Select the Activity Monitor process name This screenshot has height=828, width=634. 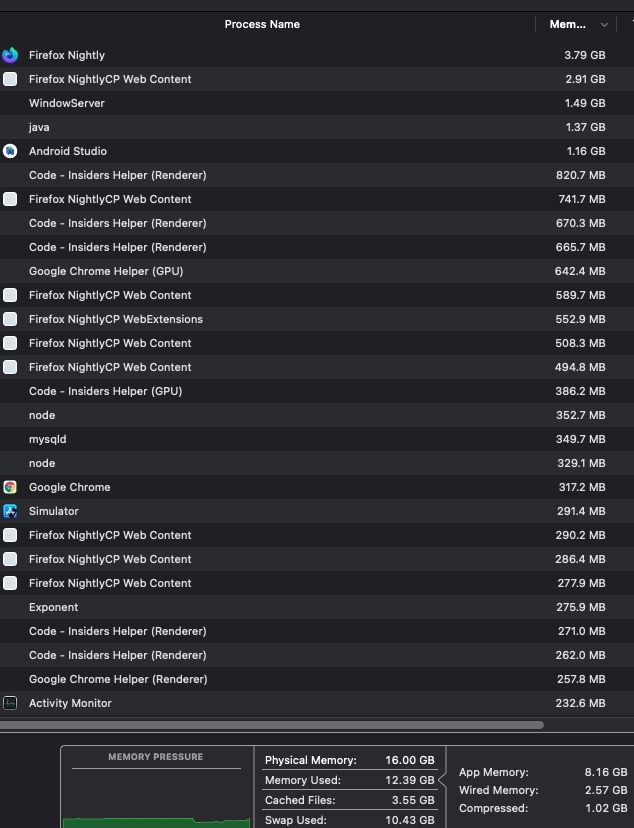[x=70, y=703]
